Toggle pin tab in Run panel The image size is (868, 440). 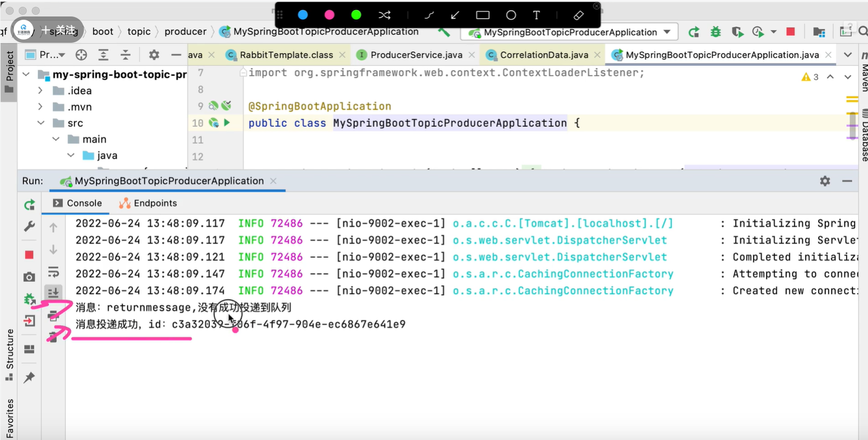[30, 377]
